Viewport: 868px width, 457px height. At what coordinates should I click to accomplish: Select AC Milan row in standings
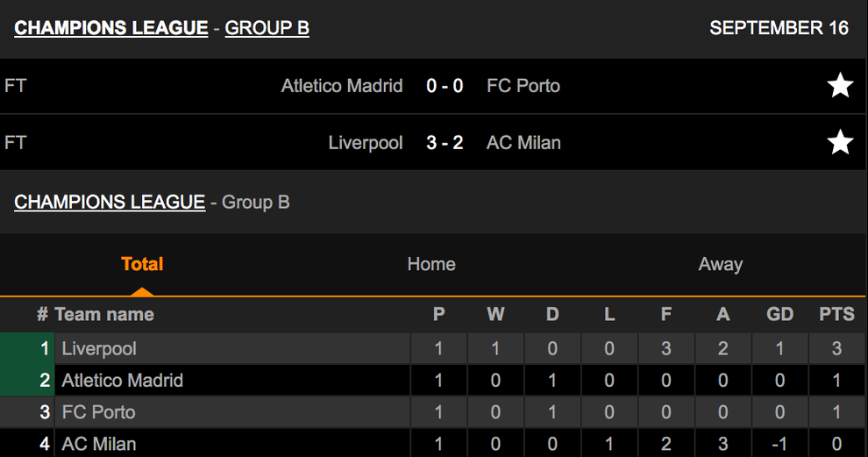[x=432, y=443]
